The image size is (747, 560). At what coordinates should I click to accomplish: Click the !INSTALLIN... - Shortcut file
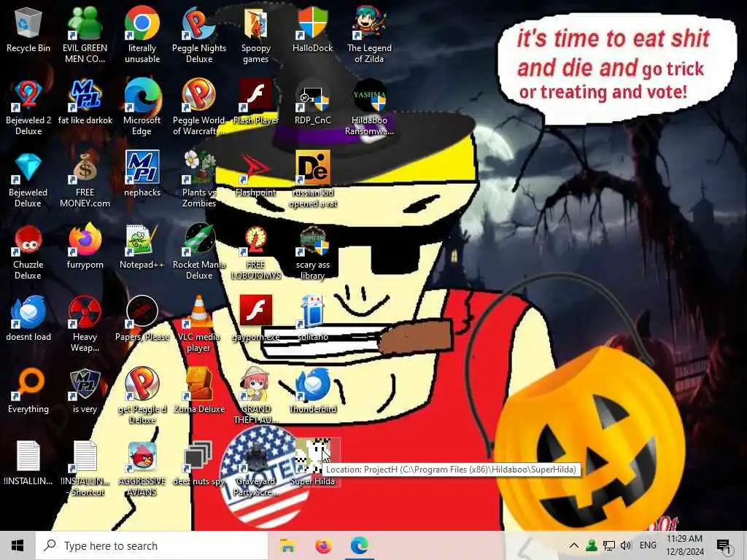[x=85, y=469]
